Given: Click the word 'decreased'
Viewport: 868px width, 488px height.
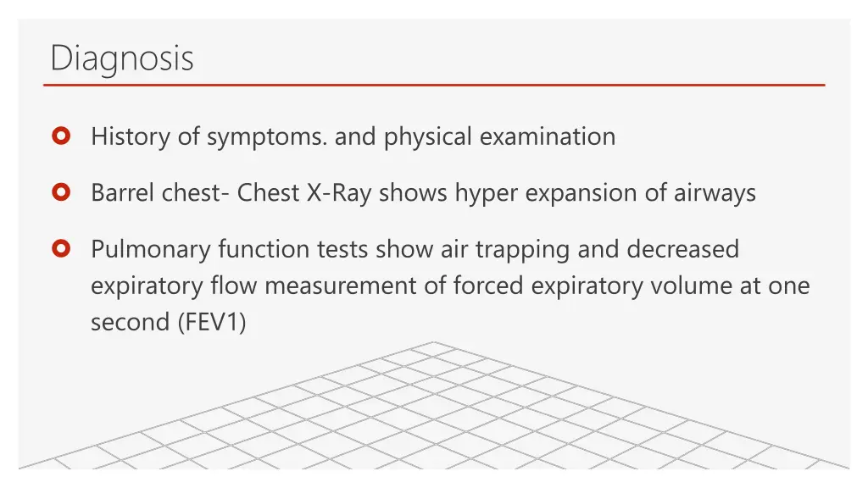Looking at the screenshot, I should click(682, 249).
